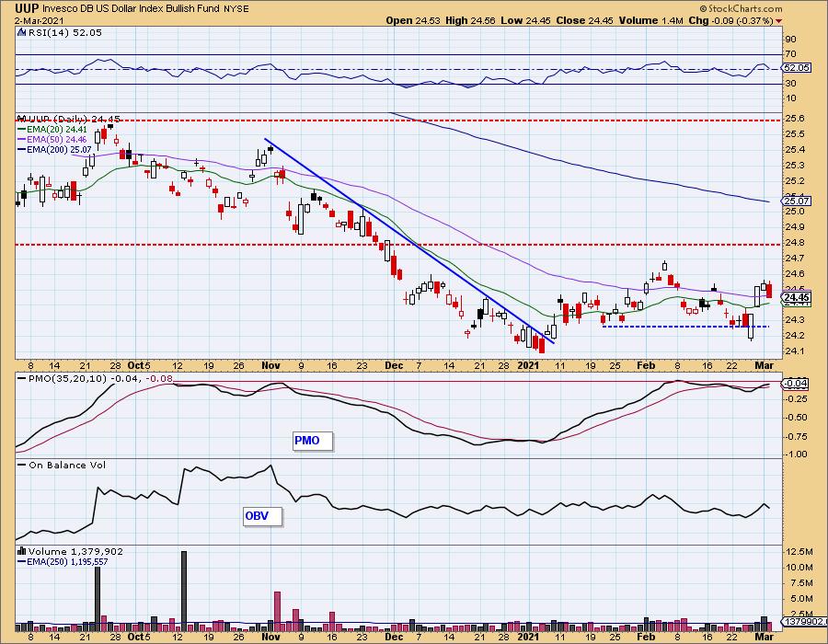Click the blue descending trendline
The image size is (828, 644).
409,241
